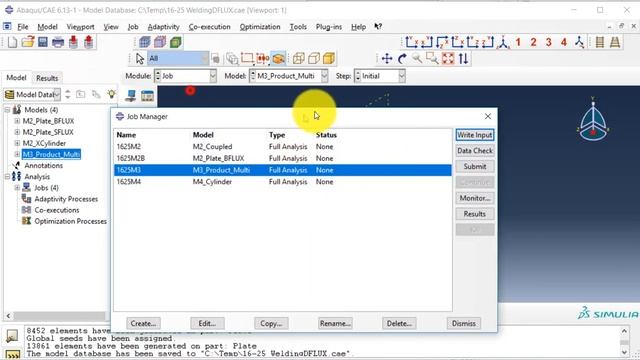Screen dimensions: 640x360
Task: Select job 1625M4 in the list
Action: point(282,182)
